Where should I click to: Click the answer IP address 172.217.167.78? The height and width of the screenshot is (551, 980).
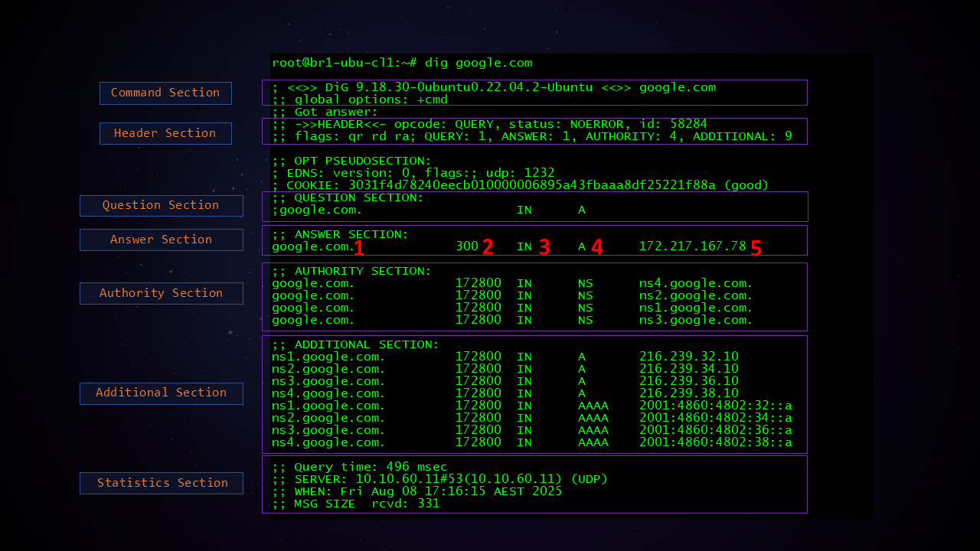pos(693,246)
